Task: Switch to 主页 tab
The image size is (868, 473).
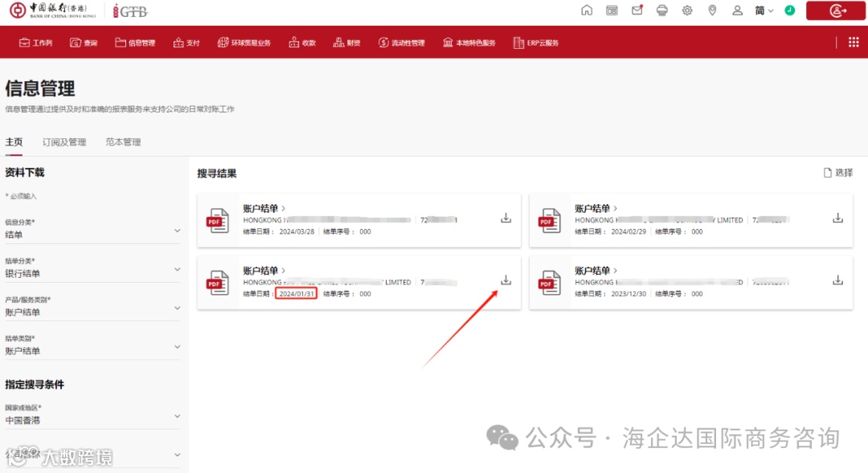Action: point(14,142)
